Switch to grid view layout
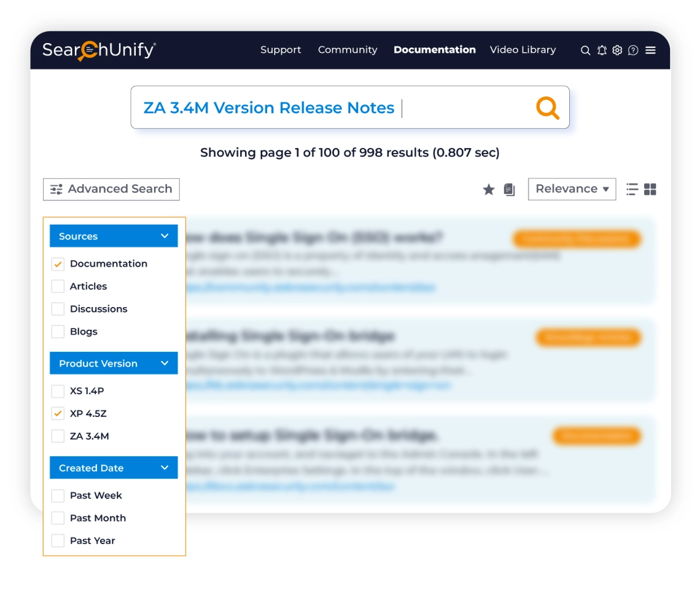This screenshot has width=700, height=592. point(650,189)
